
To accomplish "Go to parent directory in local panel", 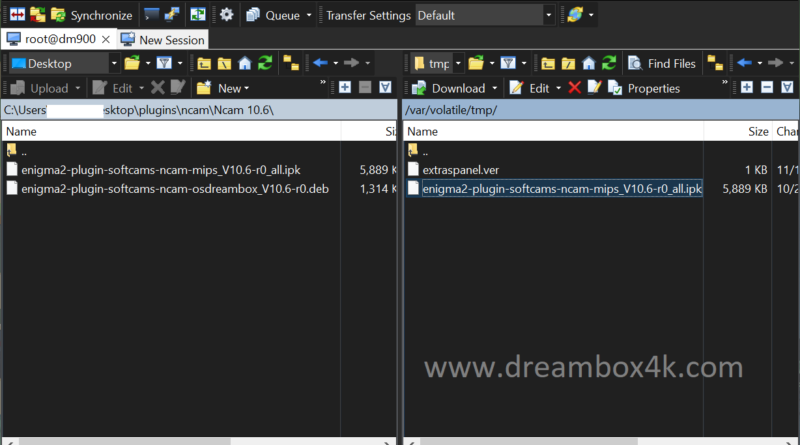I will [x=204, y=63].
